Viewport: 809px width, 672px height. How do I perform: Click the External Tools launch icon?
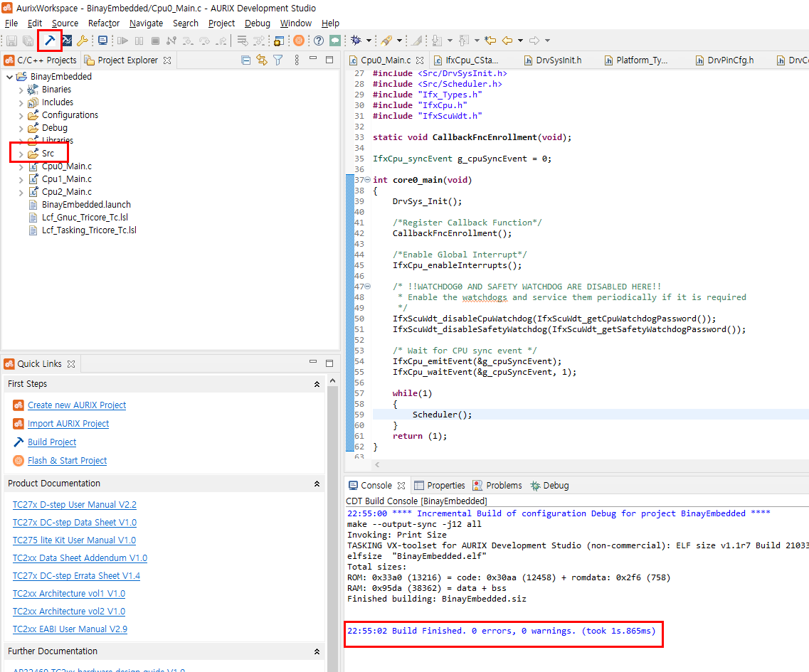click(x=386, y=41)
